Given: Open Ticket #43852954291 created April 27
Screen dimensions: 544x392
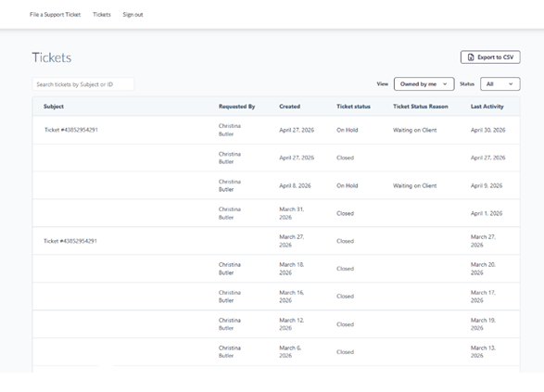Looking at the screenshot, I should coord(71,130).
